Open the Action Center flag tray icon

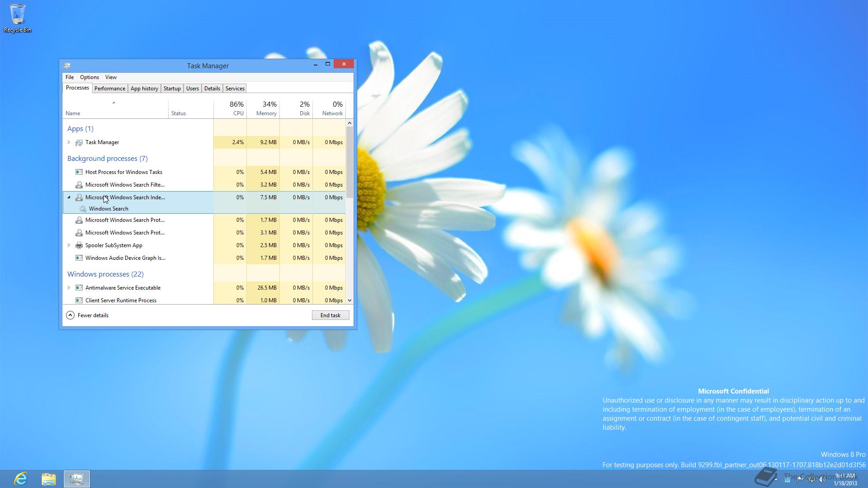coord(800,479)
